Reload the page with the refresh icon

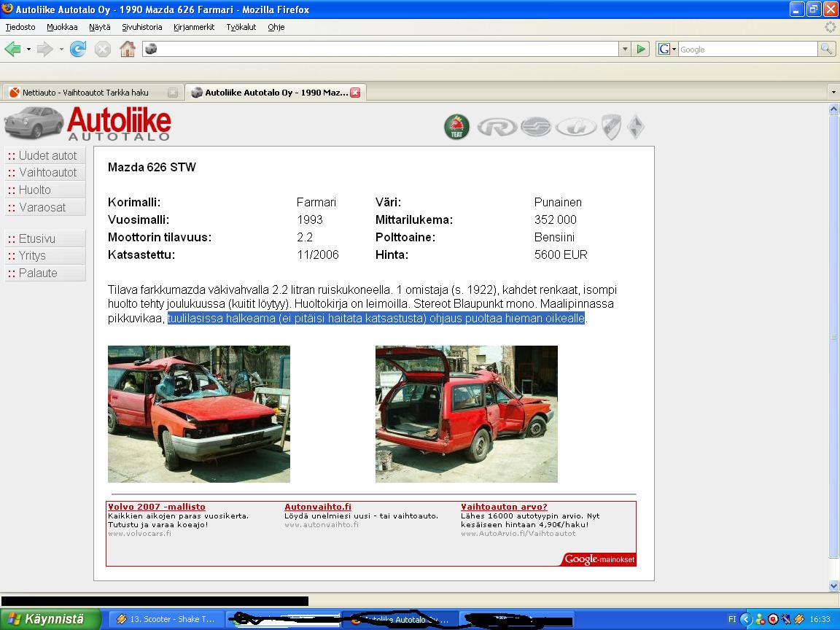(78, 49)
